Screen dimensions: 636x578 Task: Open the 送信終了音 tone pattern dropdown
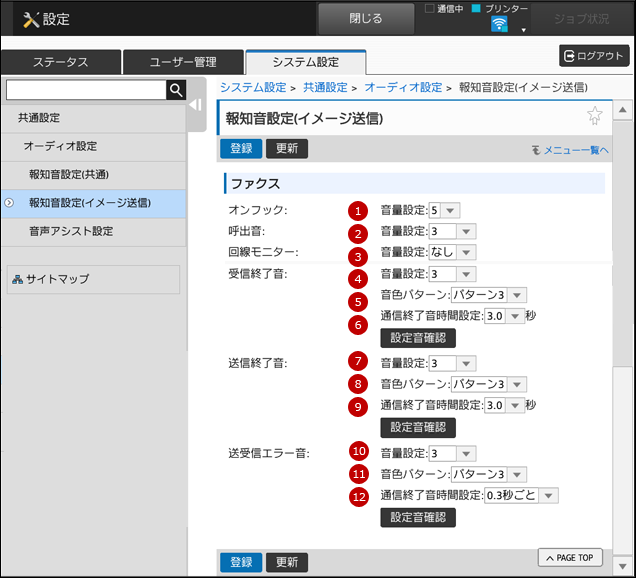489,384
